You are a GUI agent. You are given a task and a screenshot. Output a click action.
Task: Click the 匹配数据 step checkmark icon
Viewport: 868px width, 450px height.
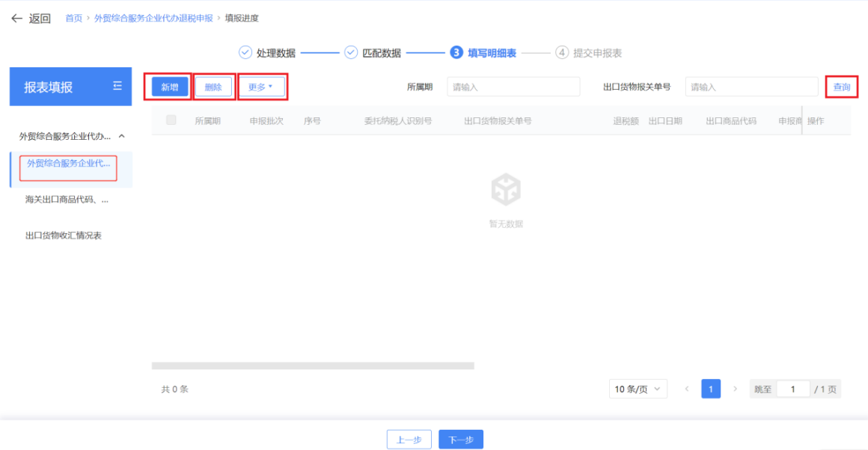pos(351,52)
